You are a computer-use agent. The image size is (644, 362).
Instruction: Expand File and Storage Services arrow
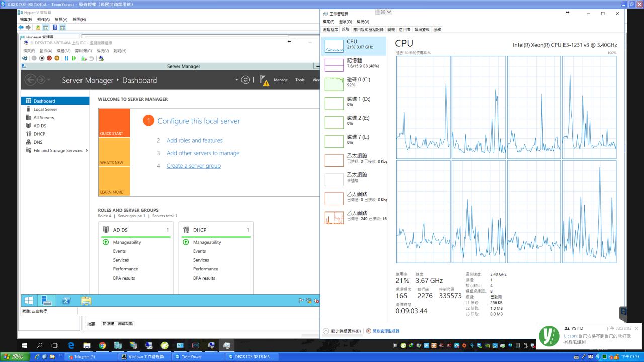pos(87,150)
